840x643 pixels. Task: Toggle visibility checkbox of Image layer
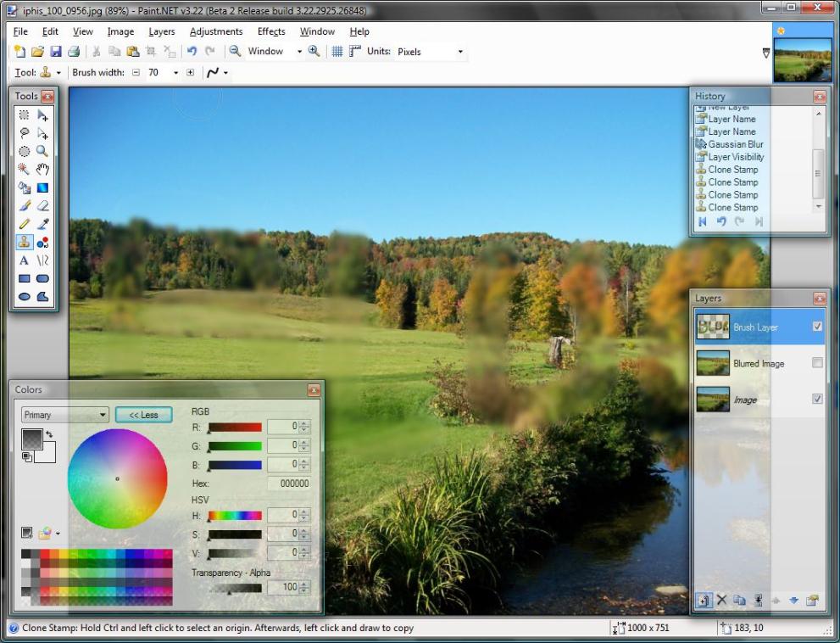point(817,400)
